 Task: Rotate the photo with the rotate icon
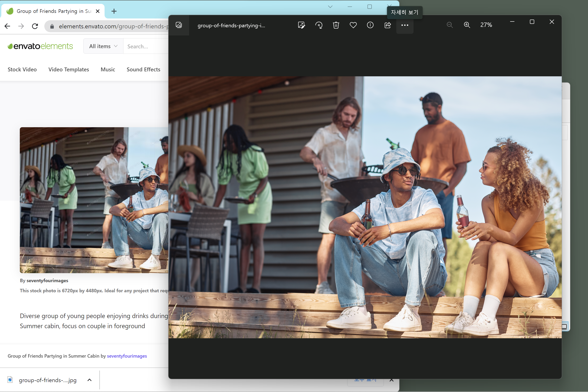[x=319, y=25]
